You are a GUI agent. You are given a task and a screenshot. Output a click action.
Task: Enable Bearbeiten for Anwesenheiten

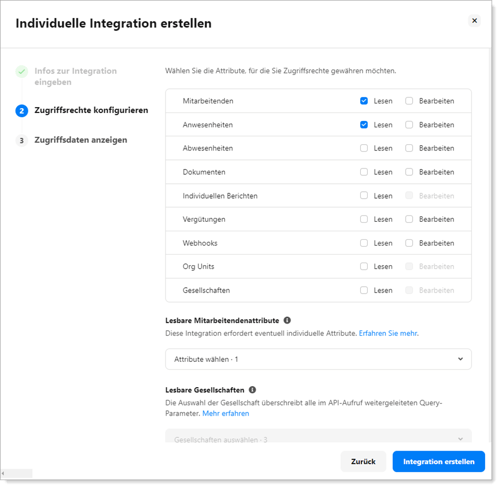tap(409, 125)
